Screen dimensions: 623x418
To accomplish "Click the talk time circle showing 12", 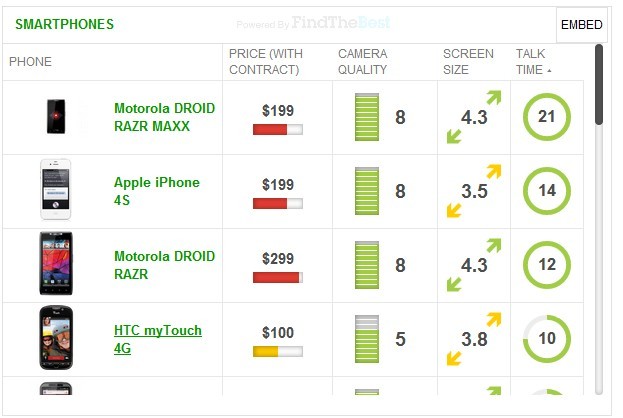I will coord(546,265).
